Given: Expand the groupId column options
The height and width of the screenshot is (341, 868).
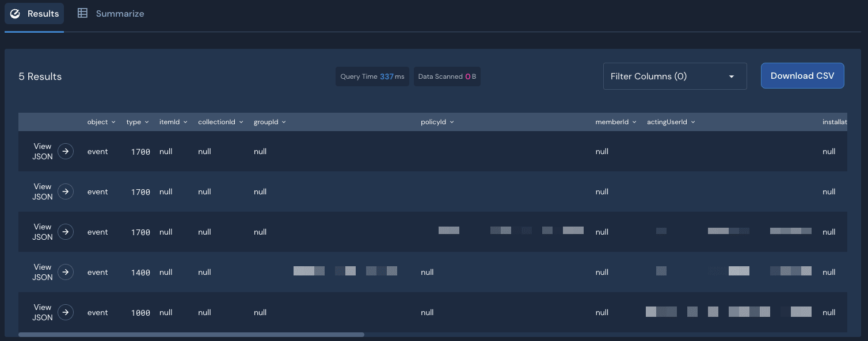Looking at the screenshot, I should pyautogui.click(x=282, y=121).
